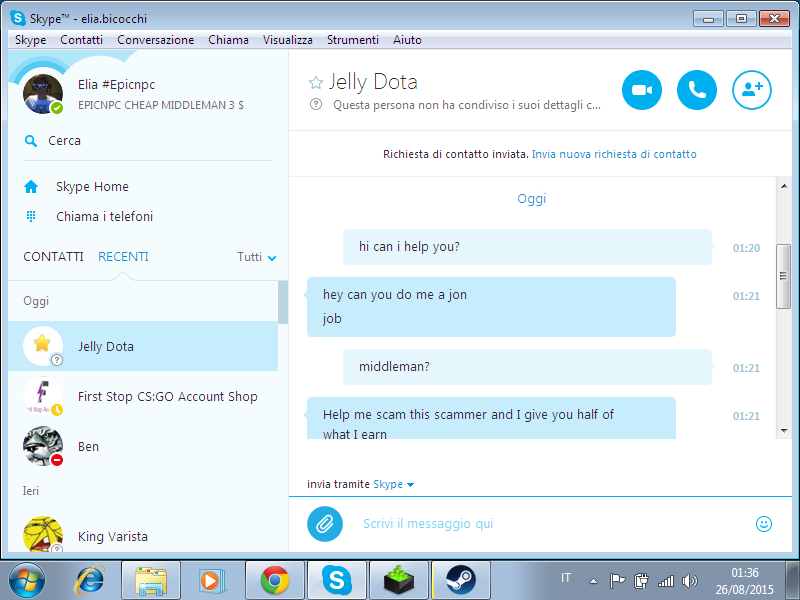800x600 pixels.
Task: Open First Stop CS:GO Account Shop conversation
Action: coord(143,396)
